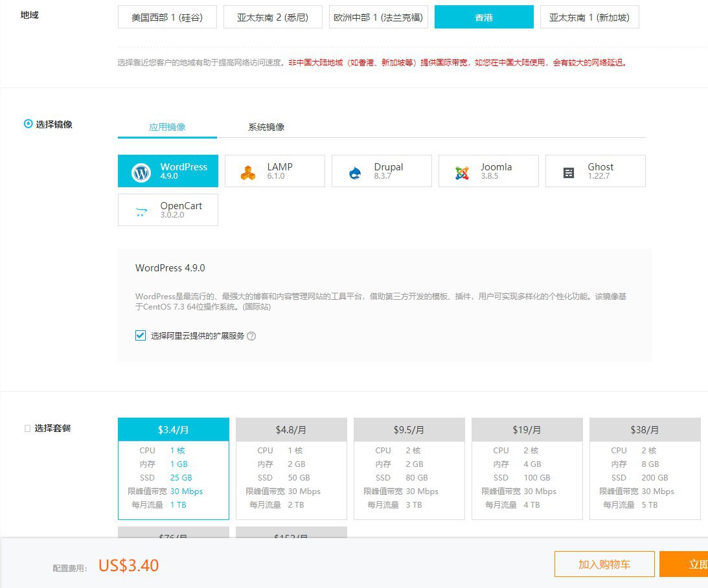Select the OpenCart 3.0.2.0 cart icon
The height and width of the screenshot is (588, 708).
pos(141,210)
